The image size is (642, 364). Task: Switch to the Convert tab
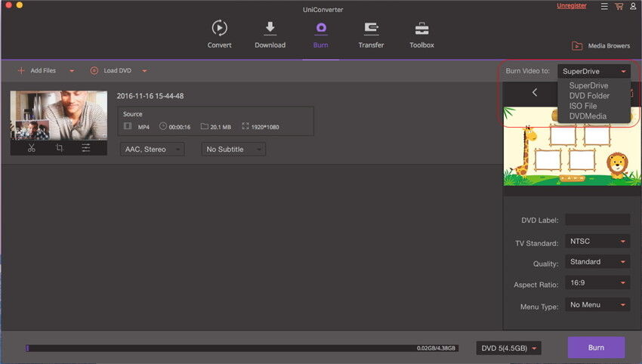219,35
